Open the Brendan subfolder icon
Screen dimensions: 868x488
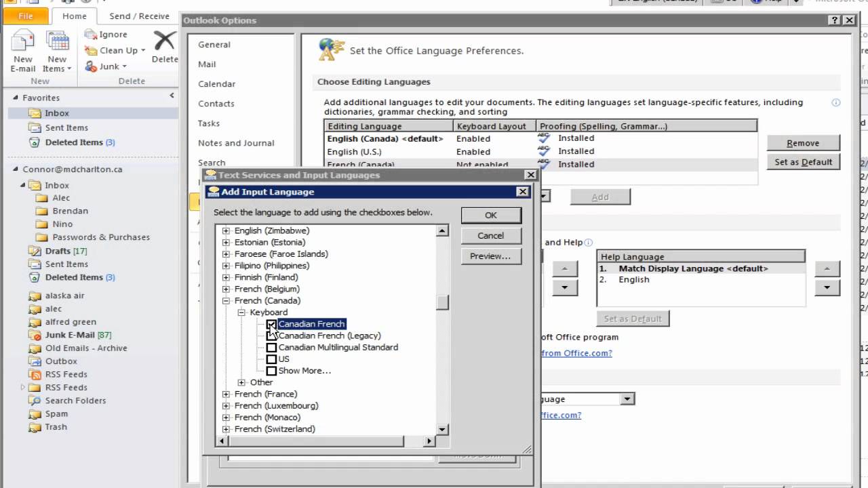(41, 211)
